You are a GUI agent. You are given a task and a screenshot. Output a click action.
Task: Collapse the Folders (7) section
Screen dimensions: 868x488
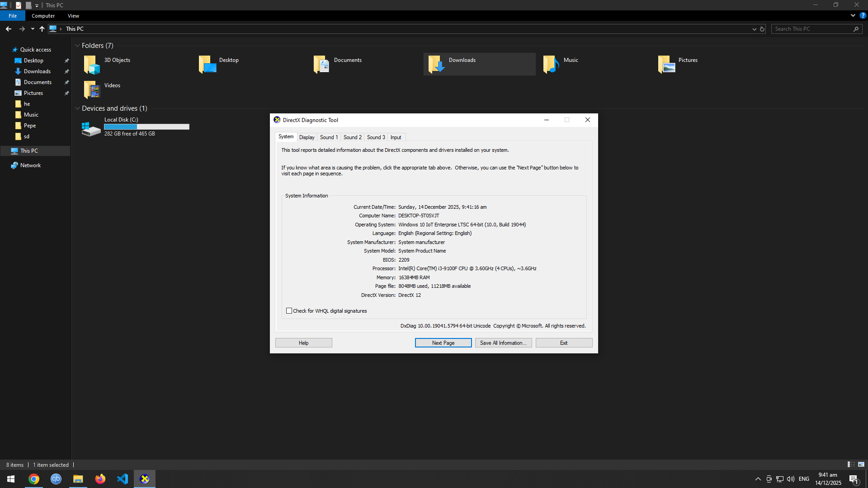coord(77,46)
